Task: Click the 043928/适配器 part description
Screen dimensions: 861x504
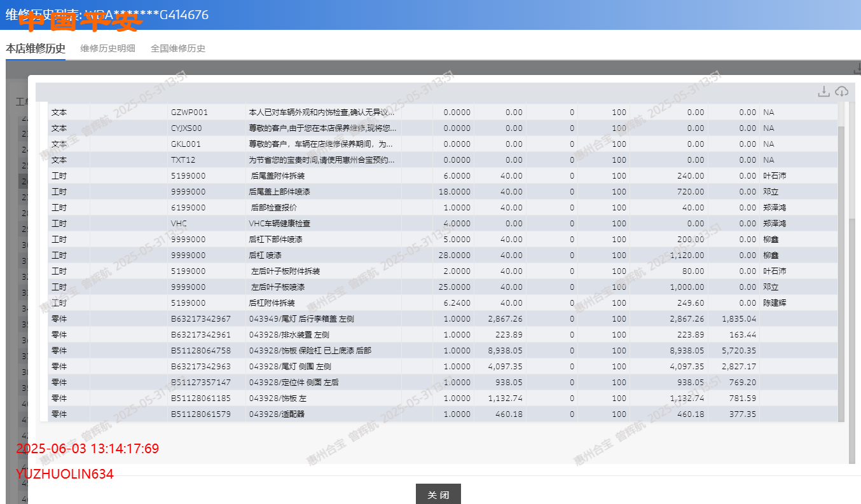Action: tap(275, 414)
